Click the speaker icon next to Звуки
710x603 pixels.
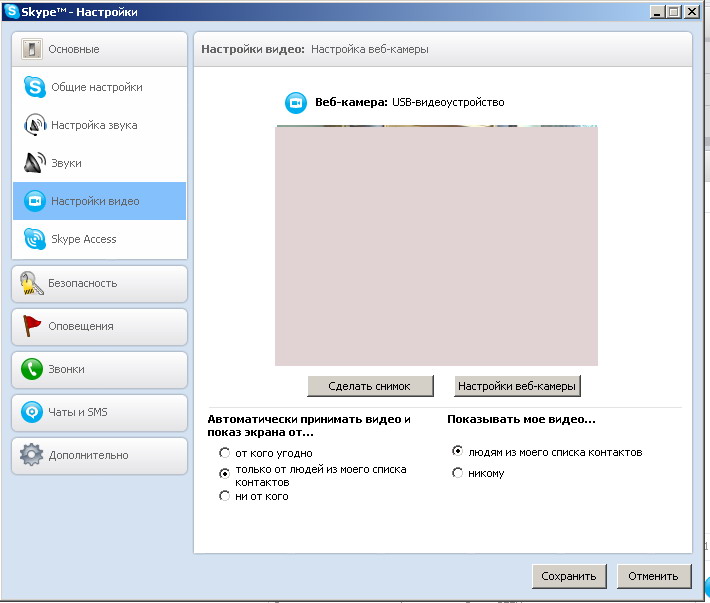[35, 163]
